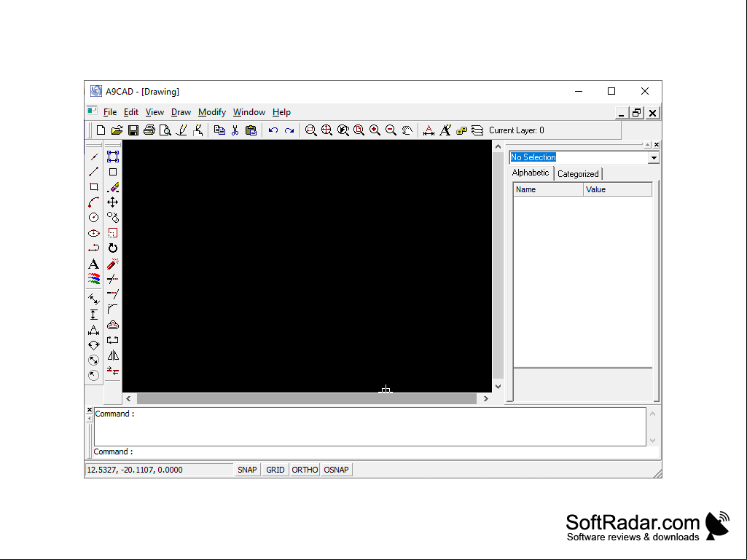Toggle OSNAP mode in status bar
Image resolution: width=747 pixels, height=560 pixels.
pos(337,470)
